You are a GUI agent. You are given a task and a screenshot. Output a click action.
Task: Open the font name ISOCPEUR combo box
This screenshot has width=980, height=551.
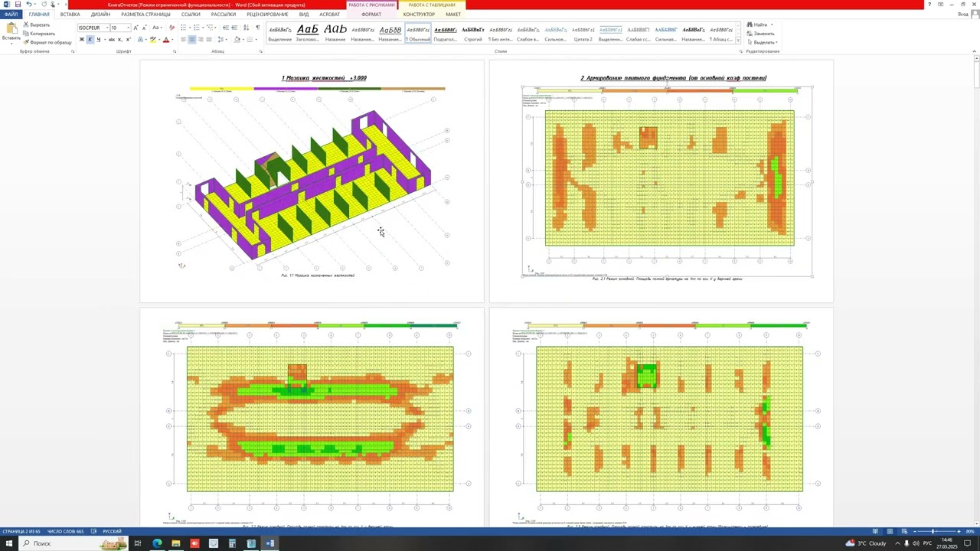coord(93,28)
